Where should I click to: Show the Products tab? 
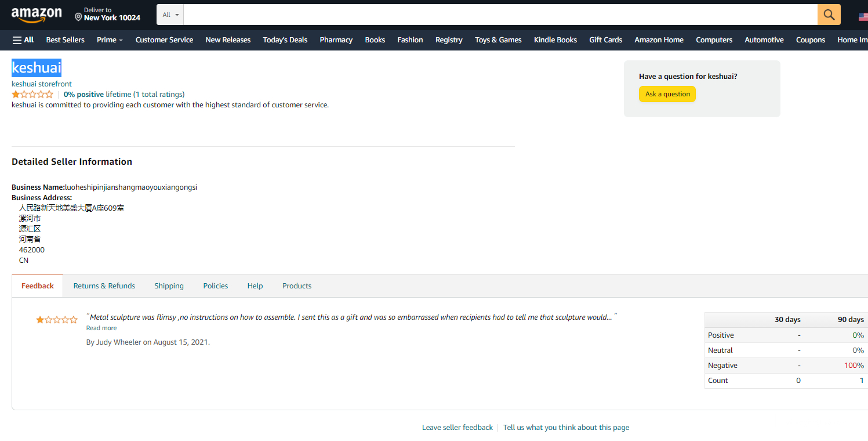[x=297, y=286]
